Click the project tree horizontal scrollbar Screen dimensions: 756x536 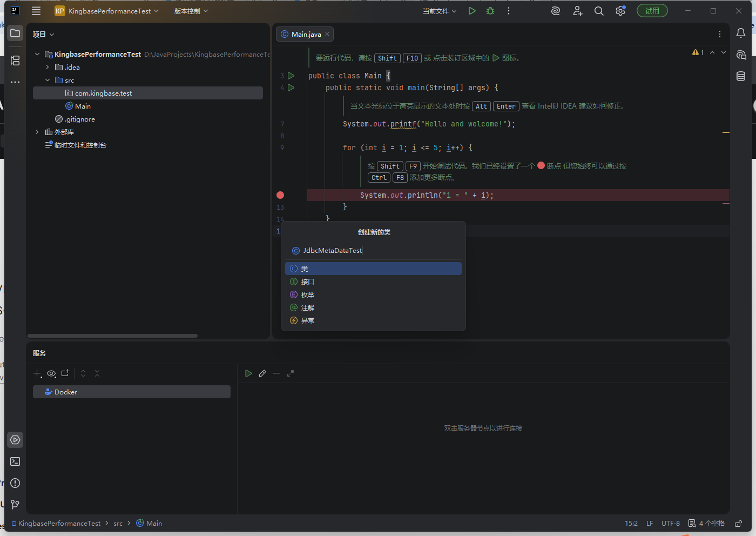coord(112,336)
